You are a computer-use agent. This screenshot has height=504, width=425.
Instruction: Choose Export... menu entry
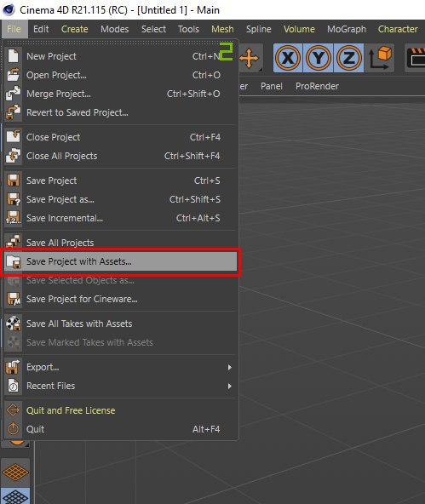coord(121,367)
